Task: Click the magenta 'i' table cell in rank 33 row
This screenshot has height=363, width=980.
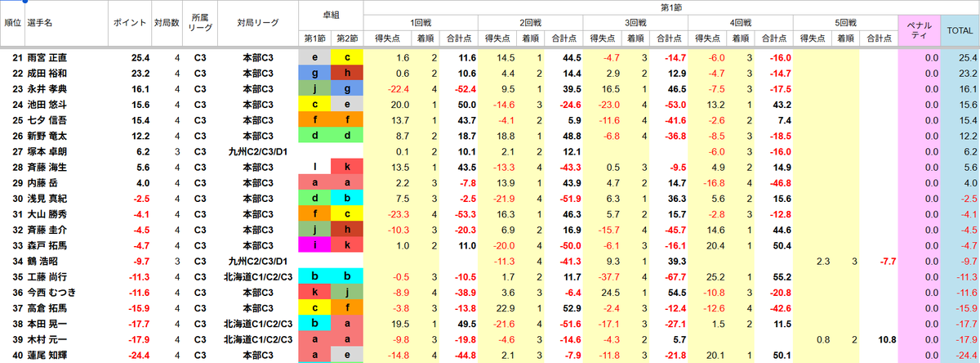Action: (314, 245)
